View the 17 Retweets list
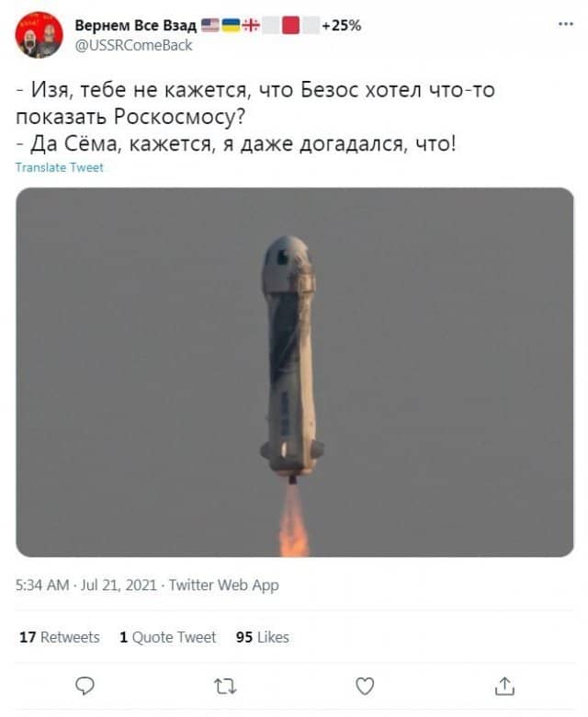588x717 pixels. (60, 637)
